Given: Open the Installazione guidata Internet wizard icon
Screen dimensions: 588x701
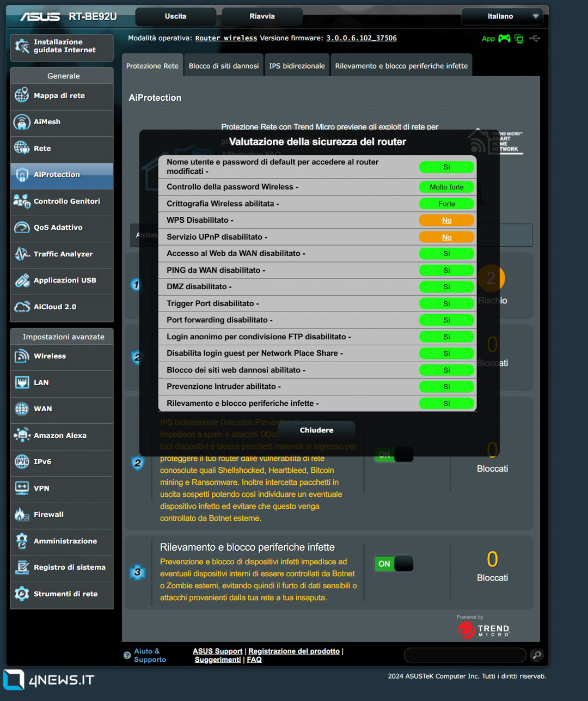Looking at the screenshot, I should tap(22, 46).
